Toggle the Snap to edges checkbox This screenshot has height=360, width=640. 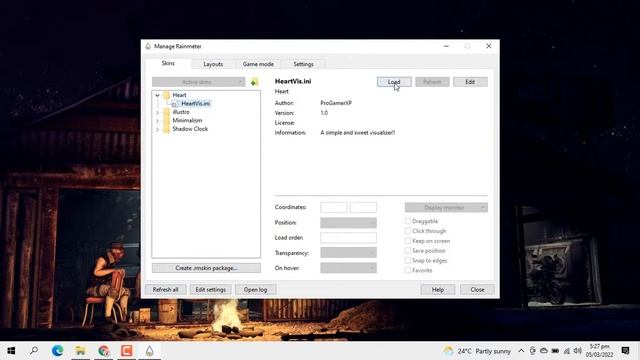pos(408,260)
